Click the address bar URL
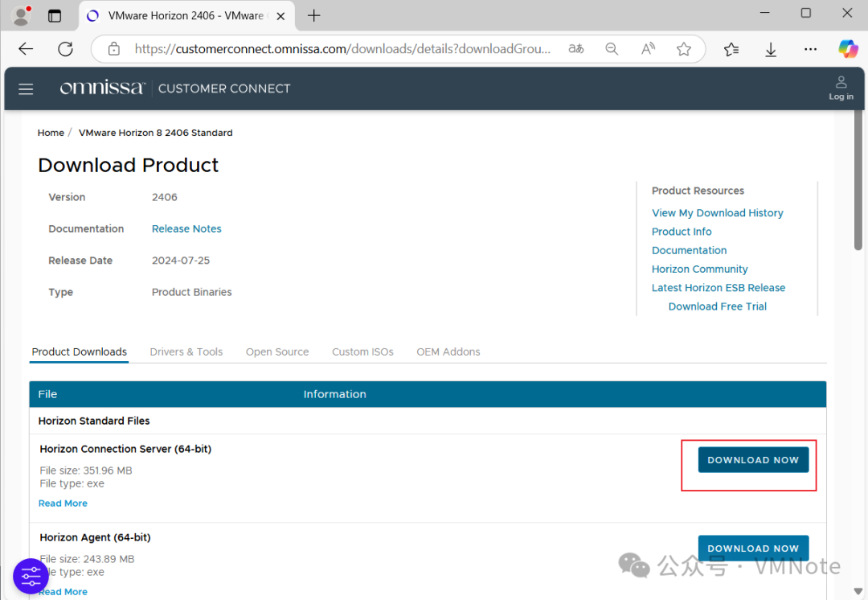Image resolution: width=868 pixels, height=600 pixels. pyautogui.click(x=342, y=49)
